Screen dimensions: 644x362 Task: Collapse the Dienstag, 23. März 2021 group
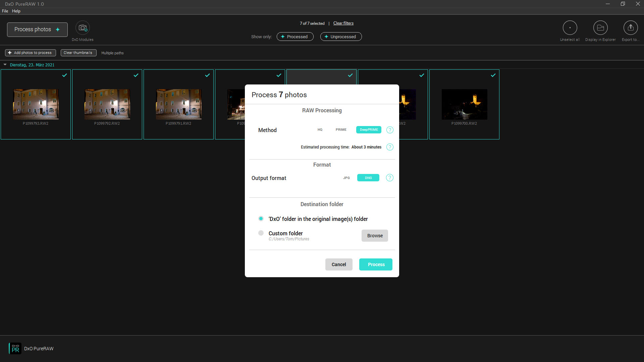5,65
